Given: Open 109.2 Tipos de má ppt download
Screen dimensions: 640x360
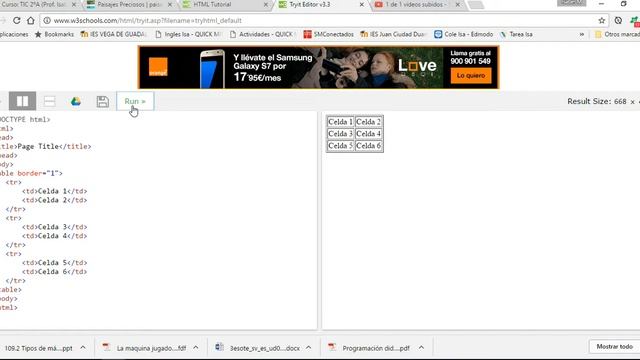Looking at the screenshot, I should [38, 348].
